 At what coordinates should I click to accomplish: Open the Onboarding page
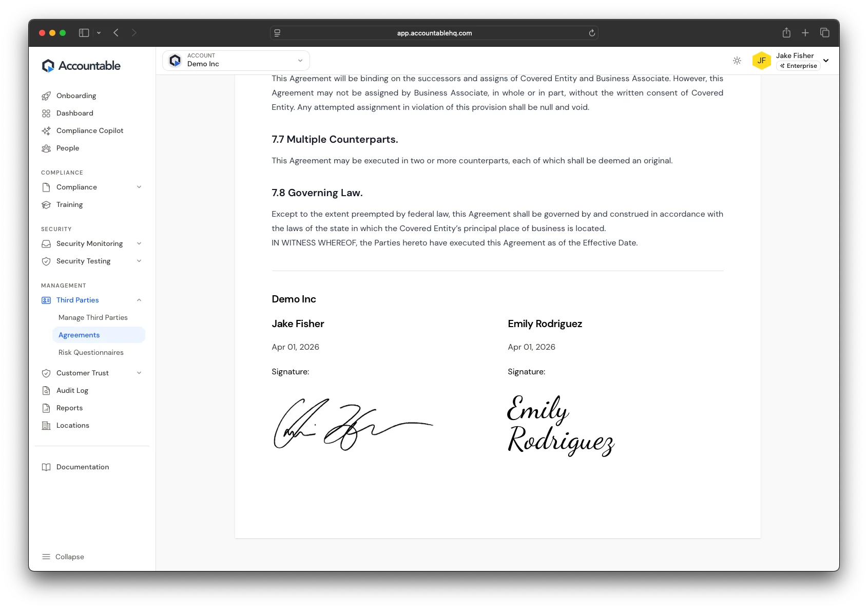[x=76, y=96]
